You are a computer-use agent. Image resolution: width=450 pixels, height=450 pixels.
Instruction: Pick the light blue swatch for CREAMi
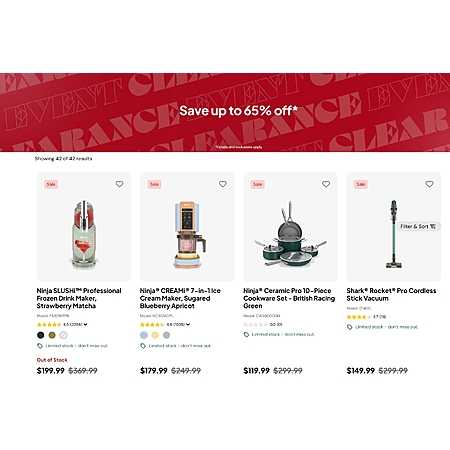[144, 335]
